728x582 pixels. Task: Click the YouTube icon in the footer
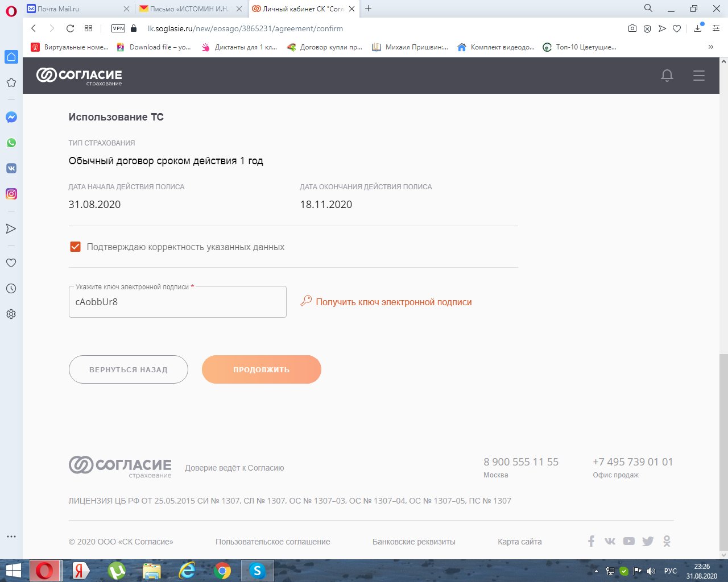point(628,541)
